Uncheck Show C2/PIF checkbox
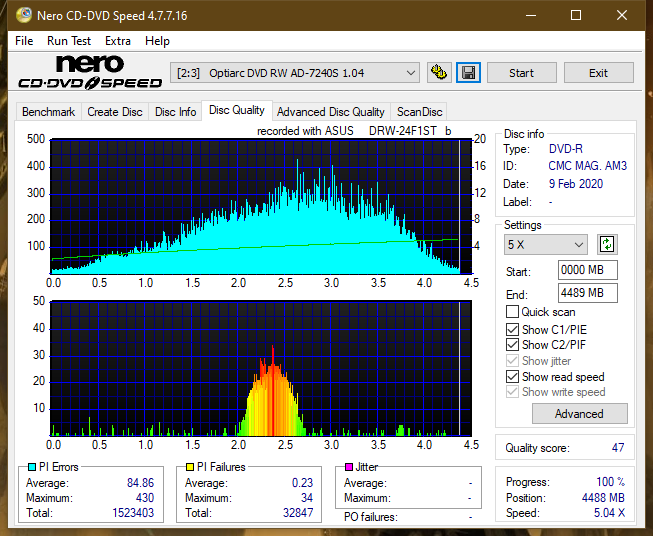The height and width of the screenshot is (536, 653). [512, 344]
